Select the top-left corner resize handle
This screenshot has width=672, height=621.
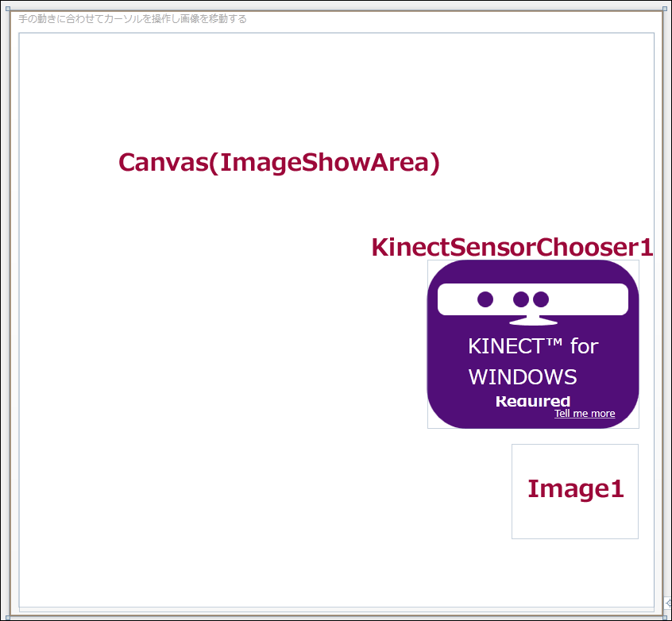(x=8, y=9)
